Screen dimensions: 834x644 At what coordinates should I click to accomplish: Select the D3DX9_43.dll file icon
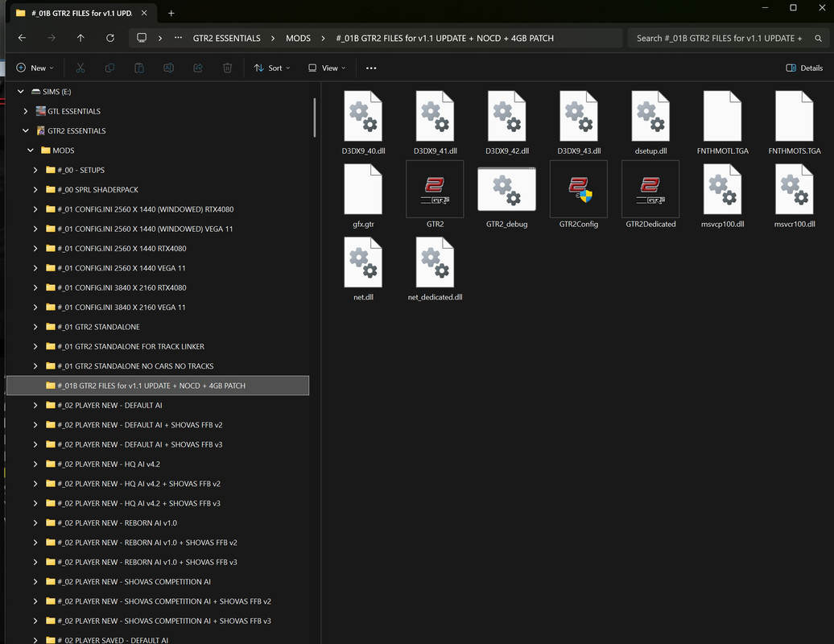point(579,116)
